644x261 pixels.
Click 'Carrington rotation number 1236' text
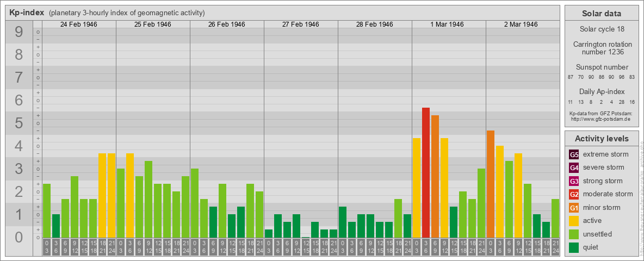602,48
